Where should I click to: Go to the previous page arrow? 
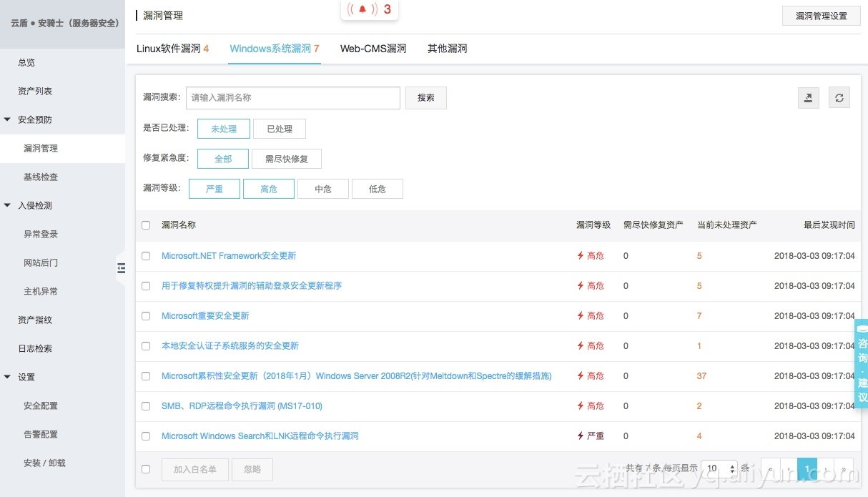coord(789,469)
